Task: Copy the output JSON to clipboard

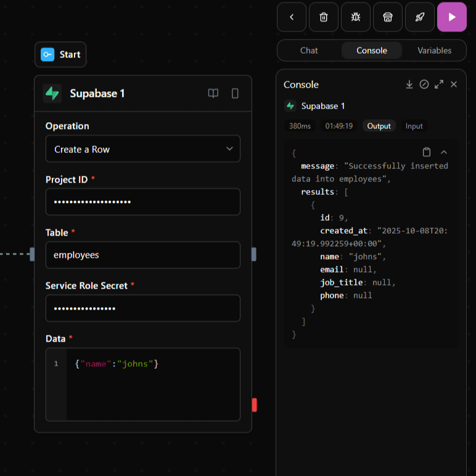Action: [427, 152]
